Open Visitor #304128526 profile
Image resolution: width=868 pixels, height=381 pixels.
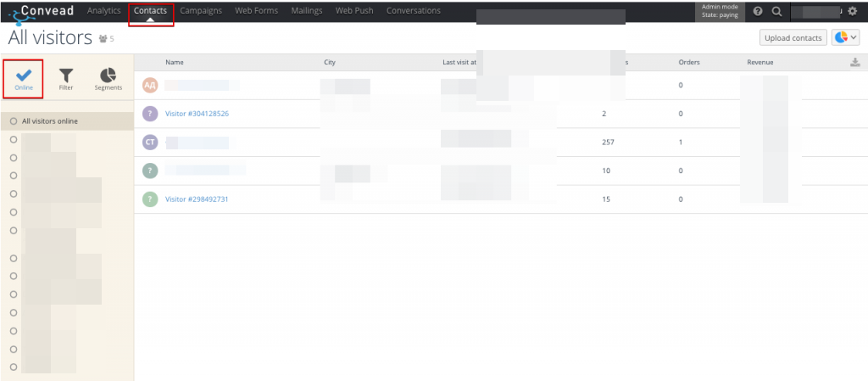pos(197,114)
